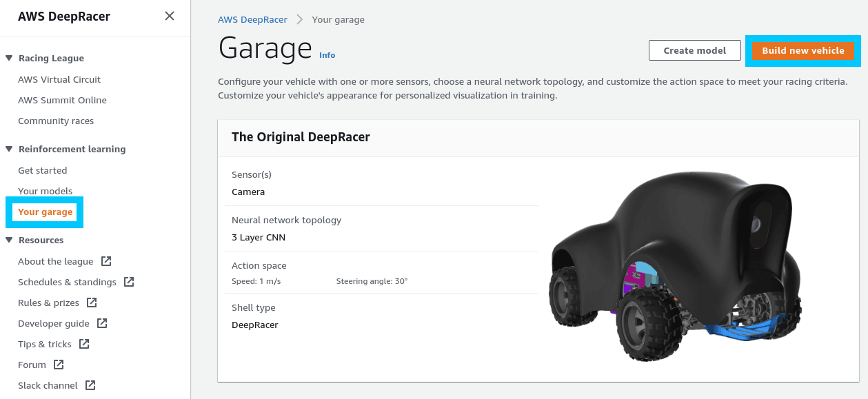The height and width of the screenshot is (399, 868).
Task: Click the Create model button
Action: [x=694, y=50]
